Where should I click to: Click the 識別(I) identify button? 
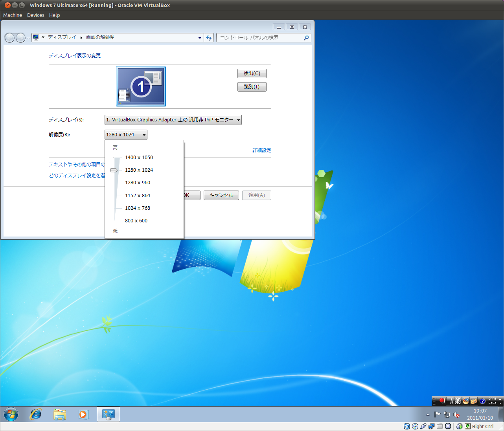pos(252,87)
